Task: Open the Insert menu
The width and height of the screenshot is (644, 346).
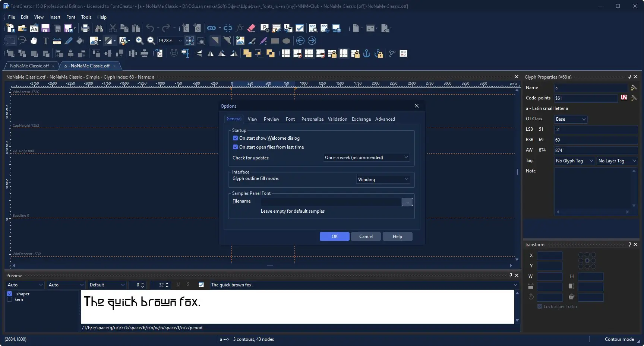Action: (55, 17)
